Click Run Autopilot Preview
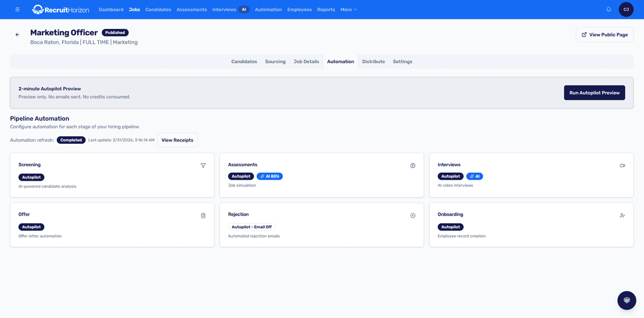 point(594,92)
